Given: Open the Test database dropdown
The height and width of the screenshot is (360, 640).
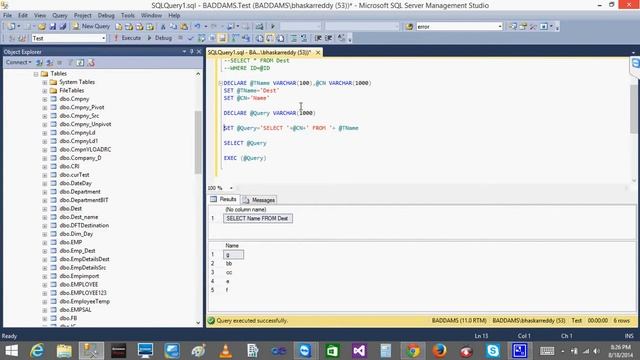Looking at the screenshot, I should pyautogui.click(x=103, y=38).
